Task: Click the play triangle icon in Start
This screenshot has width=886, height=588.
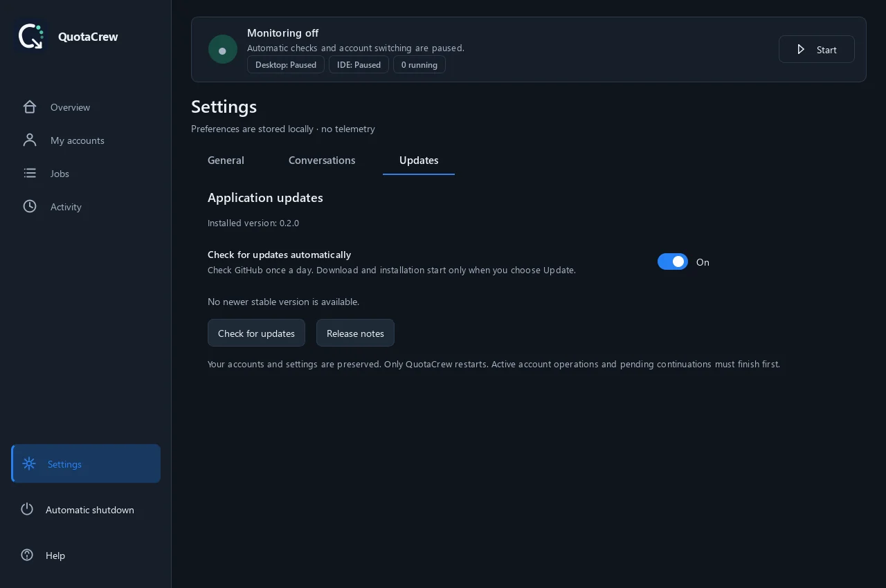Action: coord(801,49)
